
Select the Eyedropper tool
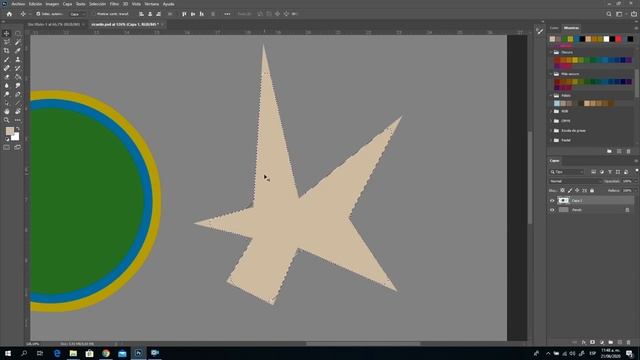(x=18, y=51)
